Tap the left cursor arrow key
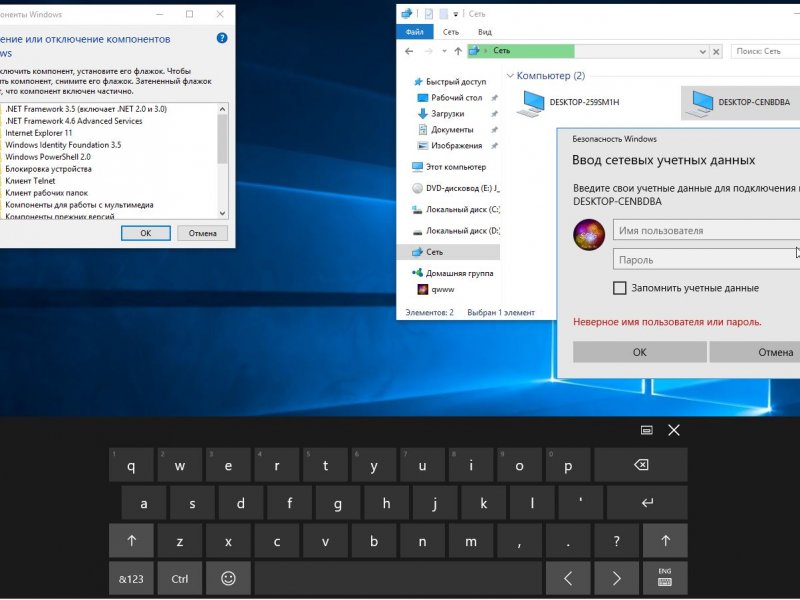Screen dimensions: 800x600 (568, 579)
